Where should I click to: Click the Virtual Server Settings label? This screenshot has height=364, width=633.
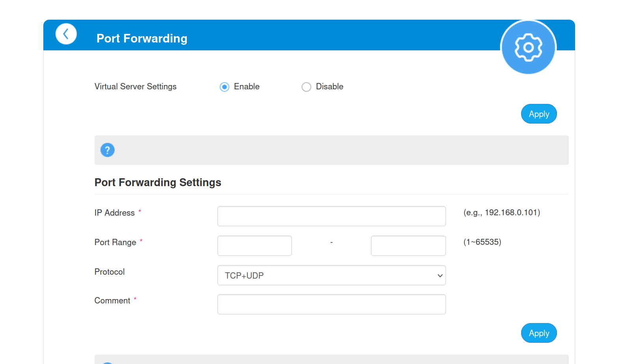[x=136, y=87]
